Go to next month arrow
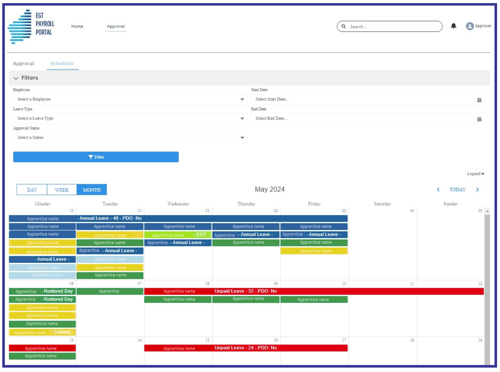 [x=477, y=190]
